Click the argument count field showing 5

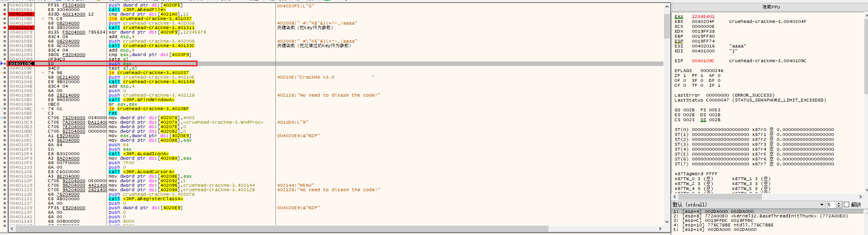tap(832, 205)
